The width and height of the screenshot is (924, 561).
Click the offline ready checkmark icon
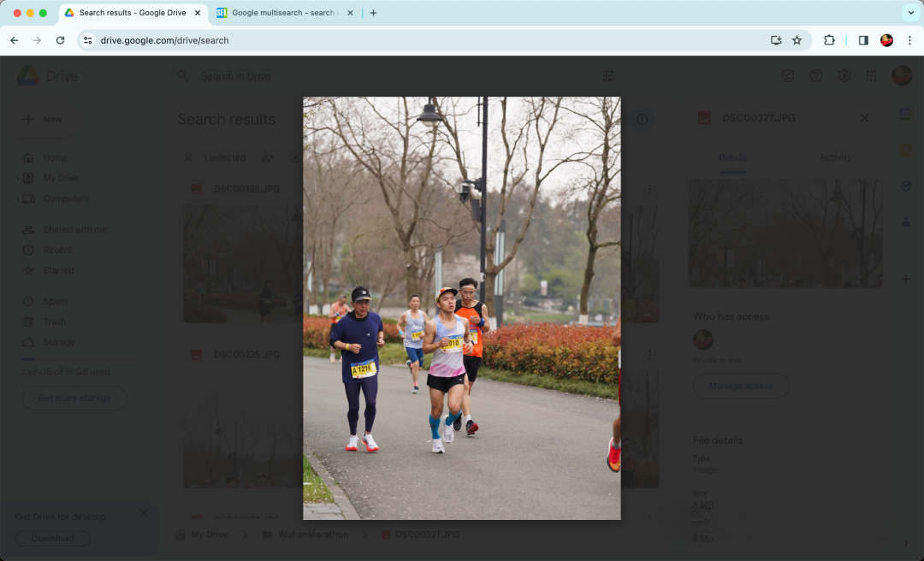coord(788,75)
